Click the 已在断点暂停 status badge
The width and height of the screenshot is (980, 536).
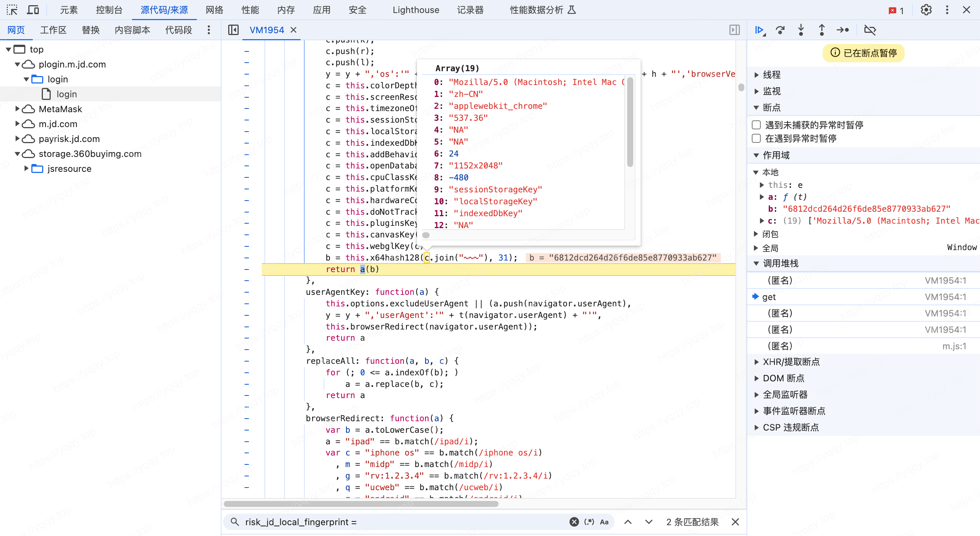863,53
